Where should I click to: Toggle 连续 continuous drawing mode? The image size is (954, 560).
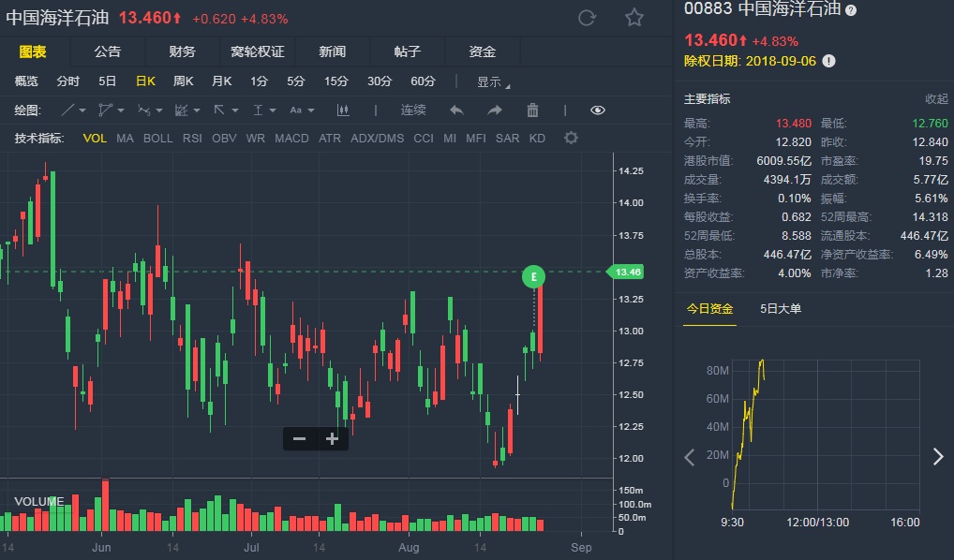413,111
